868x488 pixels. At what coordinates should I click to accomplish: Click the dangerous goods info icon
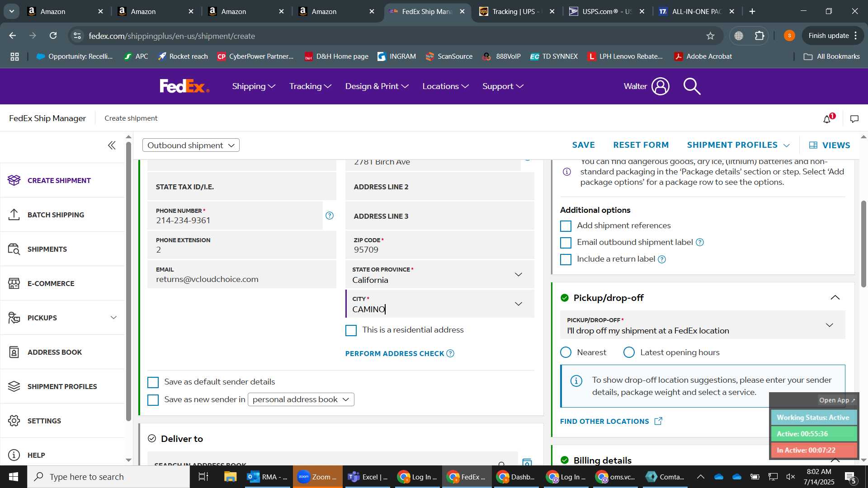point(566,172)
